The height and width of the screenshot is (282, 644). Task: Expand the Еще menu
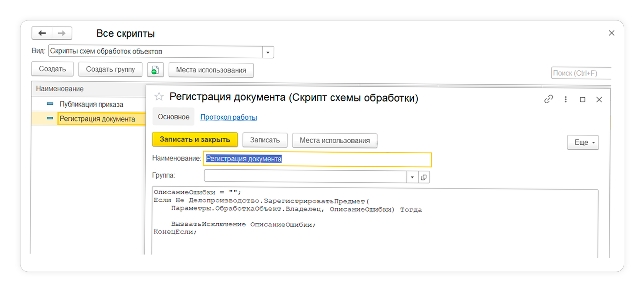click(583, 143)
